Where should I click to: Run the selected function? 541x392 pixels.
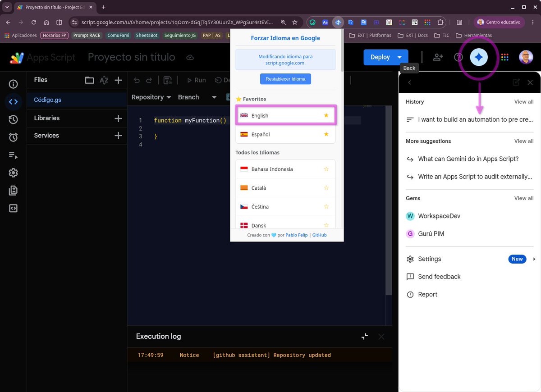point(196,80)
